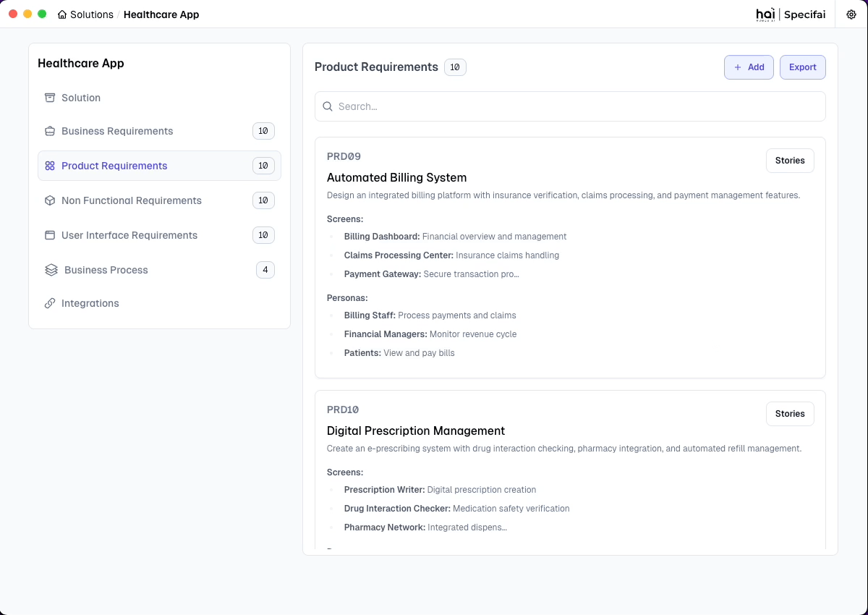Click the Automated Billing System description text
This screenshot has width=868, height=615.
pos(563,195)
